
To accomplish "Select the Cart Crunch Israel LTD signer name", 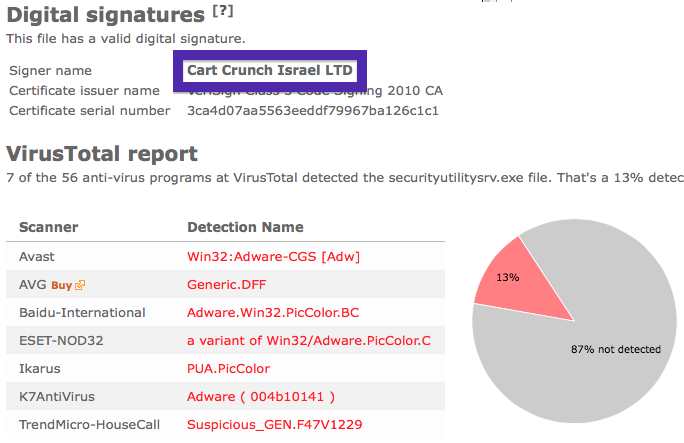I will click(x=270, y=70).
